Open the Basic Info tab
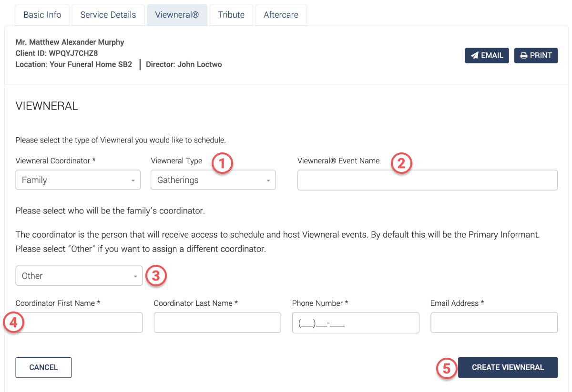This screenshot has width=572, height=392. 42,15
